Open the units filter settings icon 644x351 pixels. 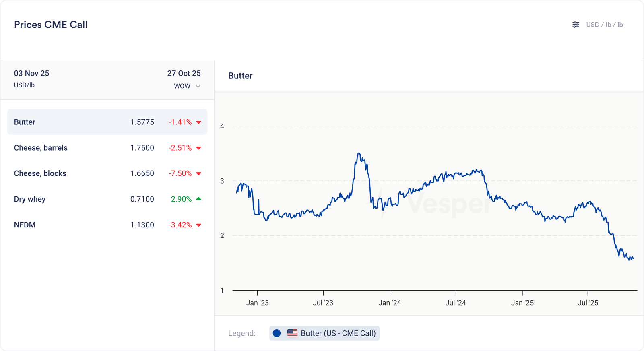point(576,25)
